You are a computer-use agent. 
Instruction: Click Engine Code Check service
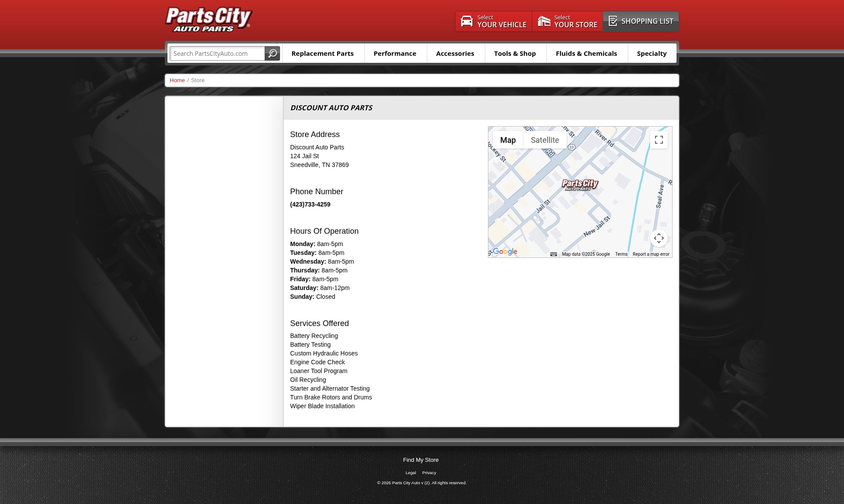click(317, 362)
